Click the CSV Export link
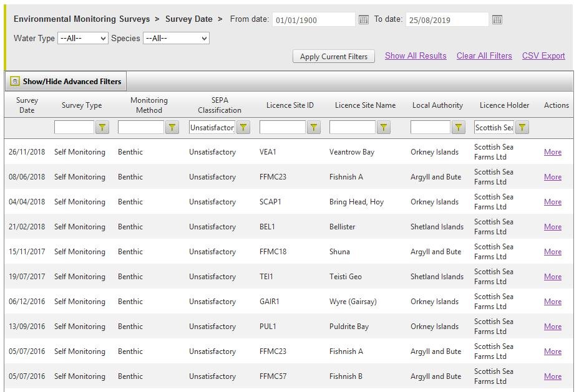The height and width of the screenshot is (392, 579). click(543, 56)
